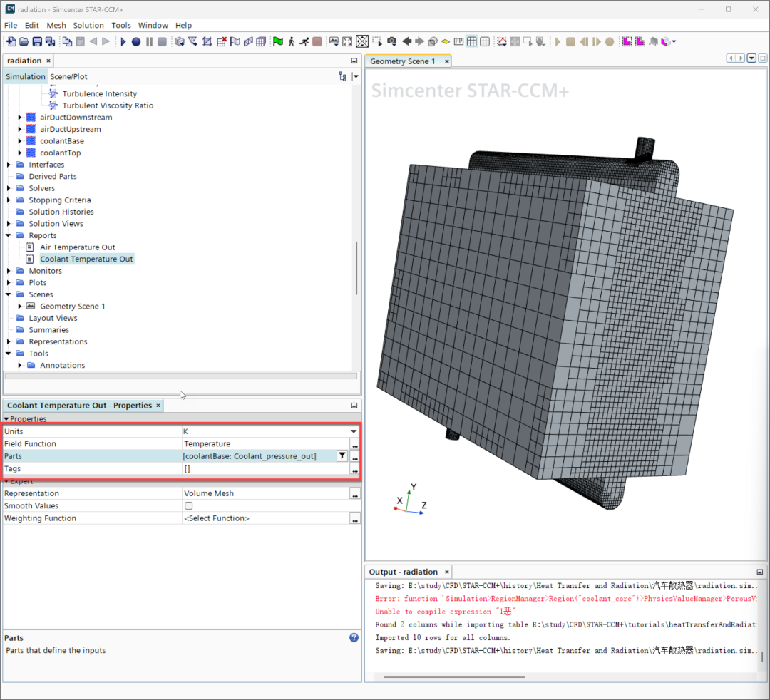Open the Units dropdown showing K
Viewport: 770px width, 700px height.
(353, 431)
